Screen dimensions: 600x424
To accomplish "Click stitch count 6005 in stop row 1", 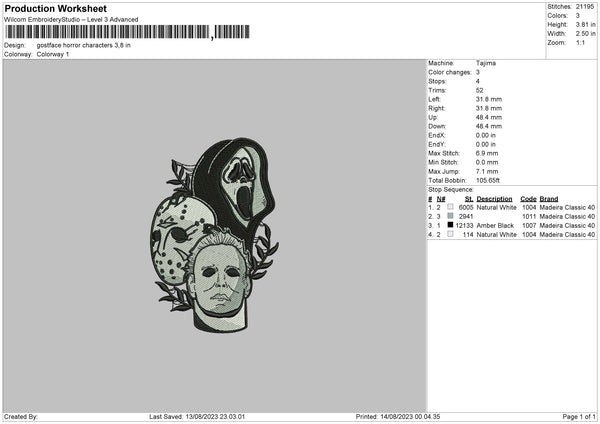I will coord(466,207).
